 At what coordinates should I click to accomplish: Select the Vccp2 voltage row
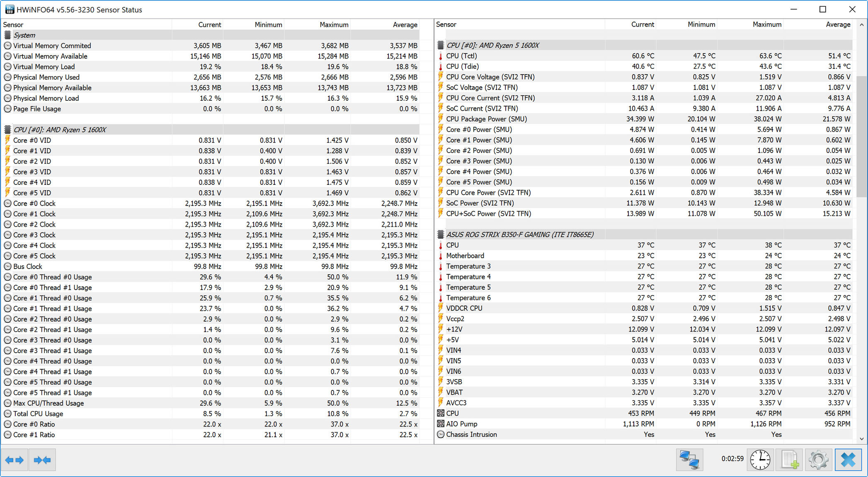[x=644, y=319]
